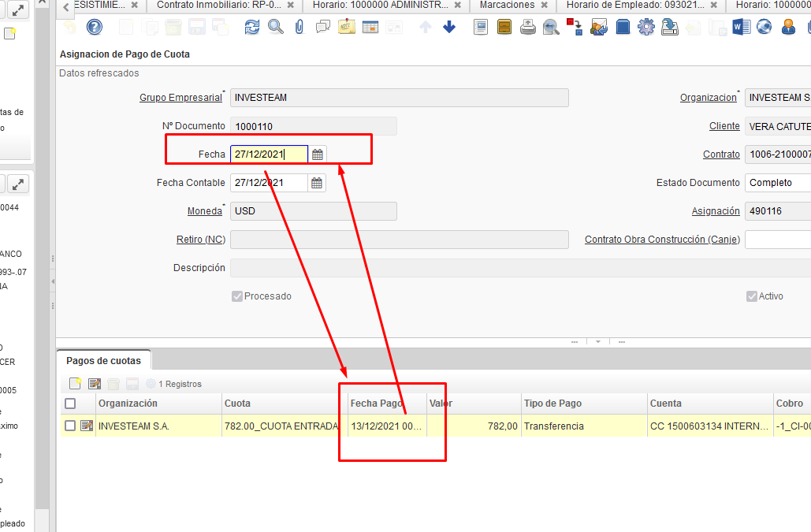
Task: Click the Help question mark icon
Action: pos(94,28)
